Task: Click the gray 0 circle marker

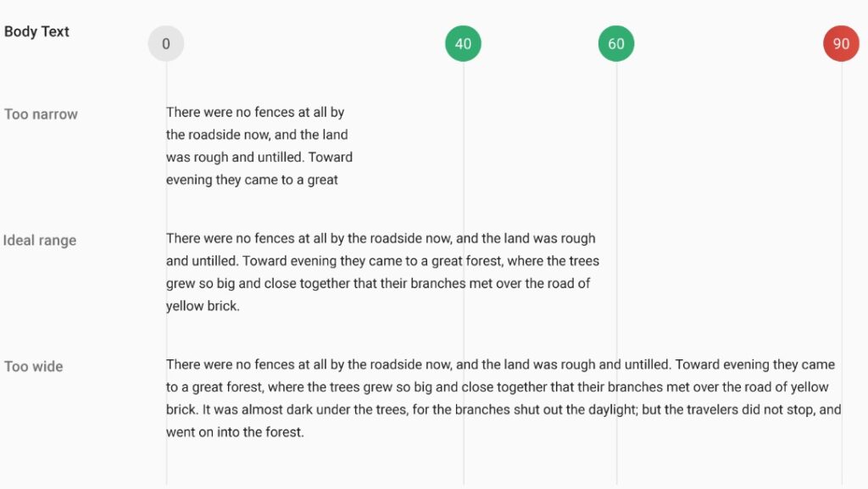Action: 166,44
